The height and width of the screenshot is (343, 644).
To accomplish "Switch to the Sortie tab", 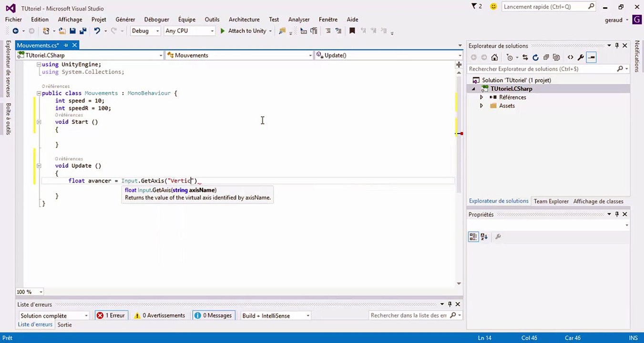I will pyautogui.click(x=64, y=324).
